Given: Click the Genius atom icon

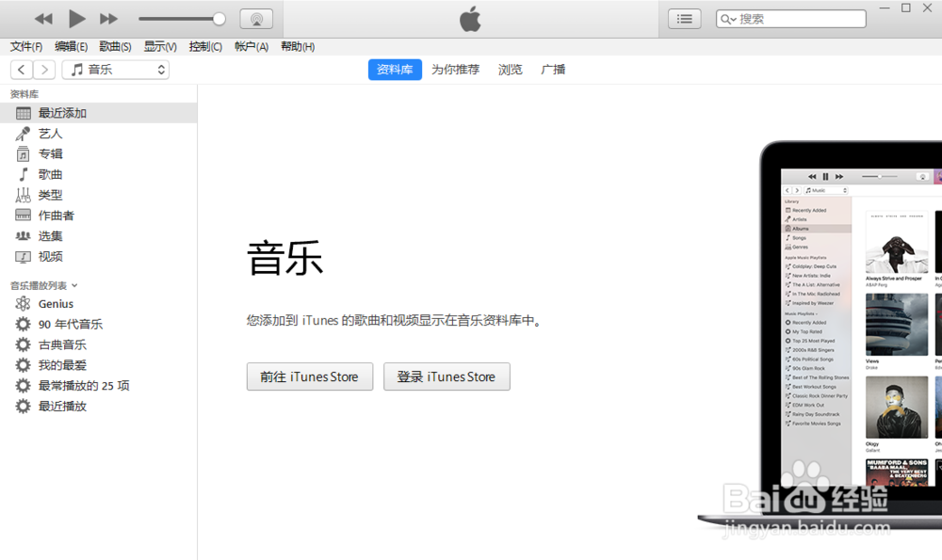Looking at the screenshot, I should pos(23,304).
